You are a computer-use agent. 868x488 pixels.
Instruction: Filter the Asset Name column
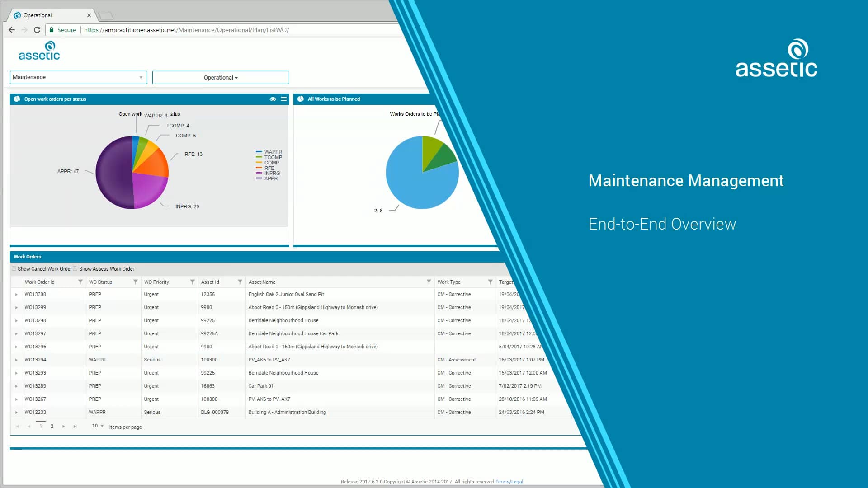[429, 282]
